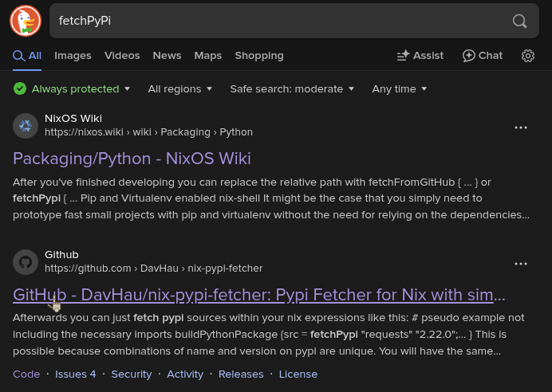Switch to the Videos tab
The image size is (552, 392).
click(x=122, y=56)
